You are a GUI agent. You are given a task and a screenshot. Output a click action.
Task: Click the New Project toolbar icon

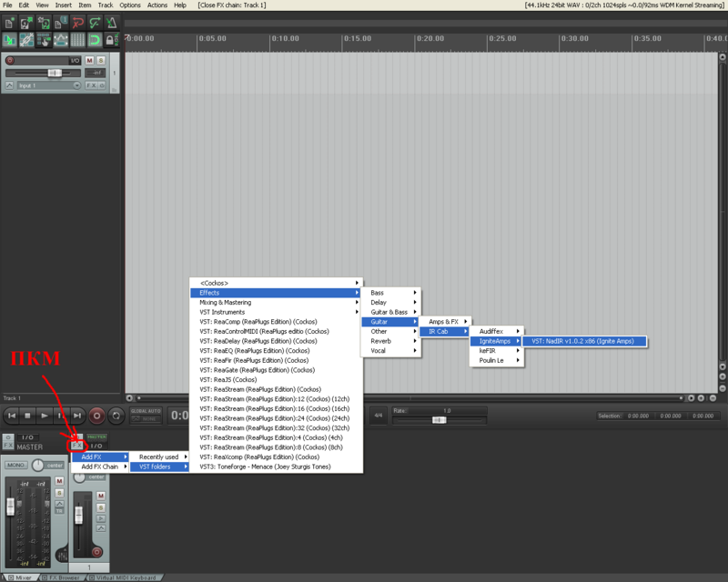pos(11,23)
